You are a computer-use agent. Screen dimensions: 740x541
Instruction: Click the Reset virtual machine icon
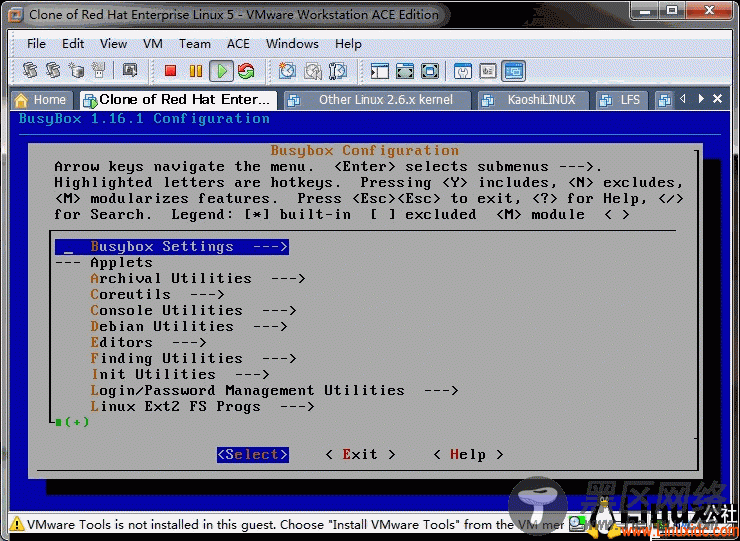(246, 71)
